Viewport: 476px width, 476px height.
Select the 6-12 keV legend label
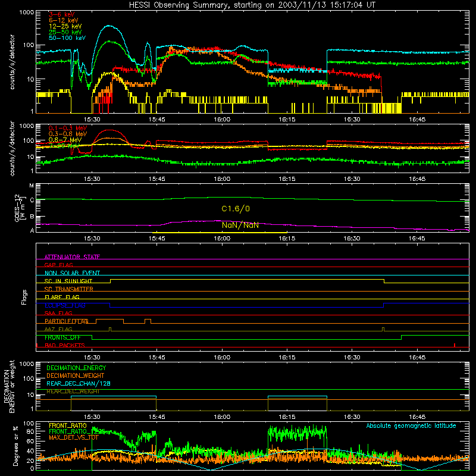pos(64,20)
